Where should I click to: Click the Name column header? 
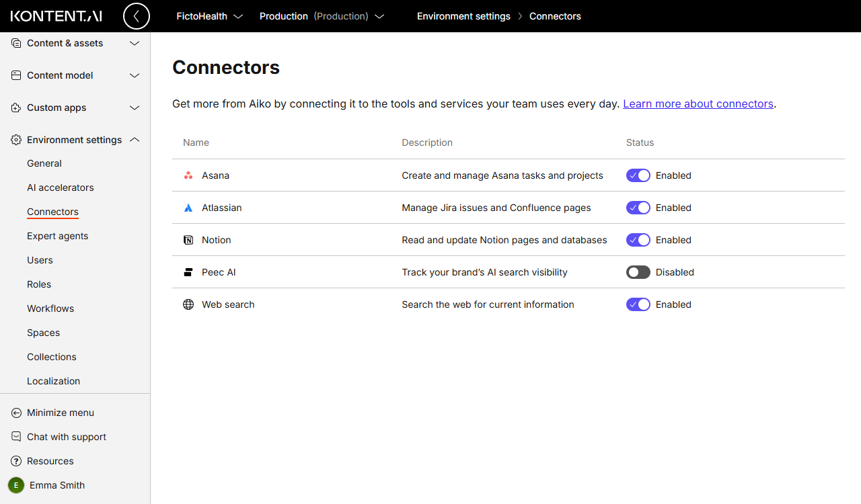(x=196, y=142)
